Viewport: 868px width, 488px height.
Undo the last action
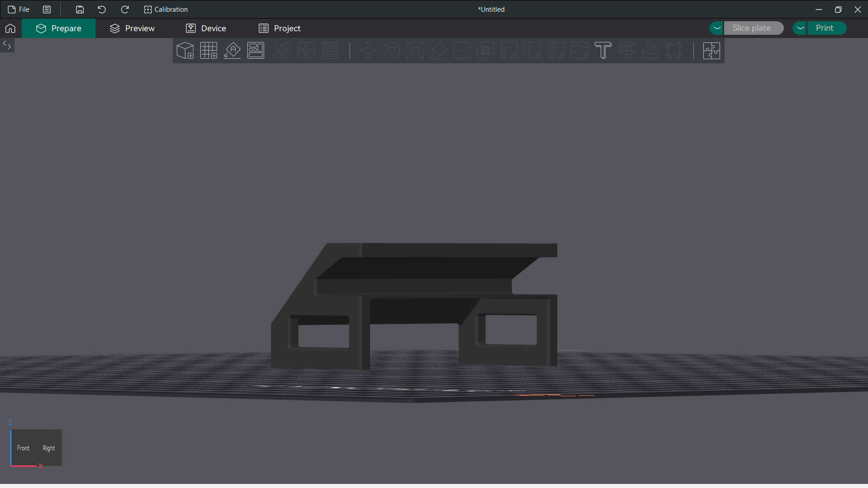coord(102,9)
